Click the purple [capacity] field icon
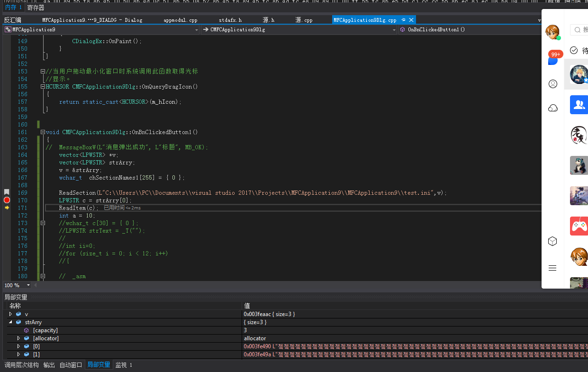The width and height of the screenshot is (588, 372). [27, 330]
